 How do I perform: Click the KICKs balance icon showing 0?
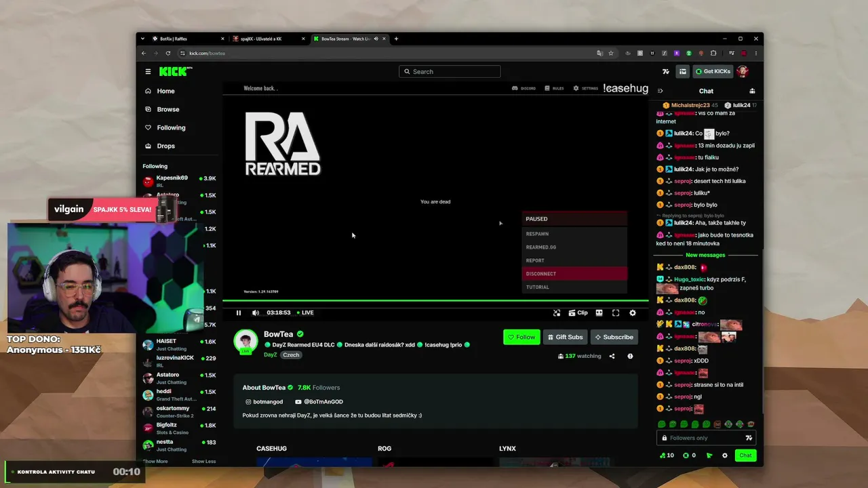tap(689, 455)
